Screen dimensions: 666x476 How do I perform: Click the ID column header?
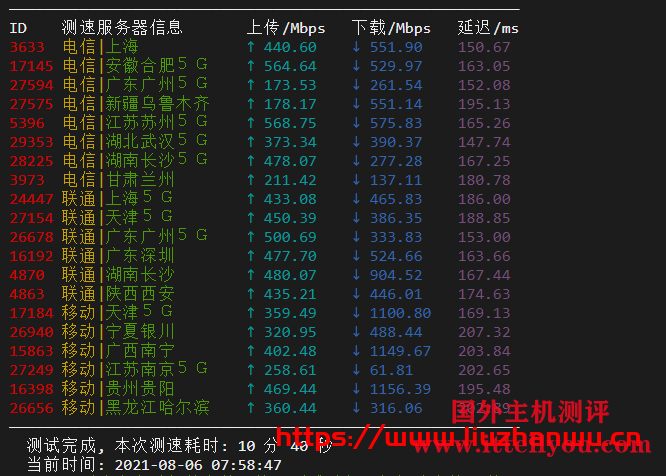point(18,28)
